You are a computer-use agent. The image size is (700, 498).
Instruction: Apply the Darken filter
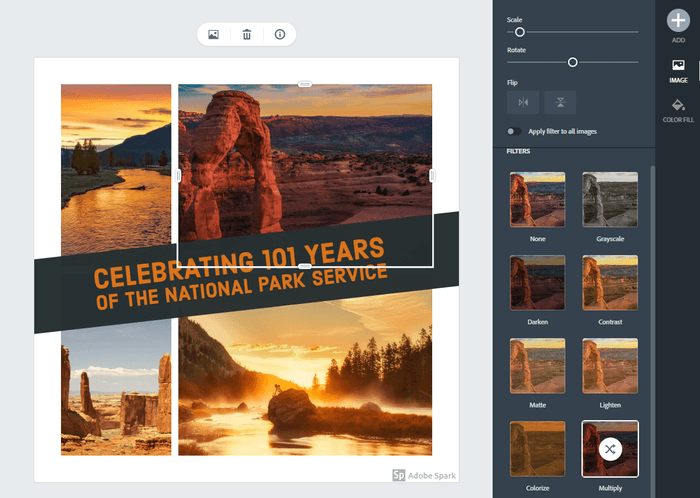coord(537,282)
